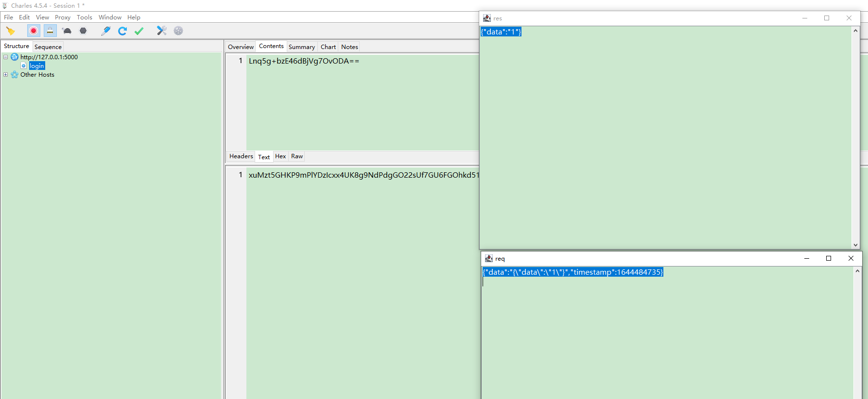
Task: Collapse the http://127.0.0.1:5000 host node
Action: click(x=6, y=57)
